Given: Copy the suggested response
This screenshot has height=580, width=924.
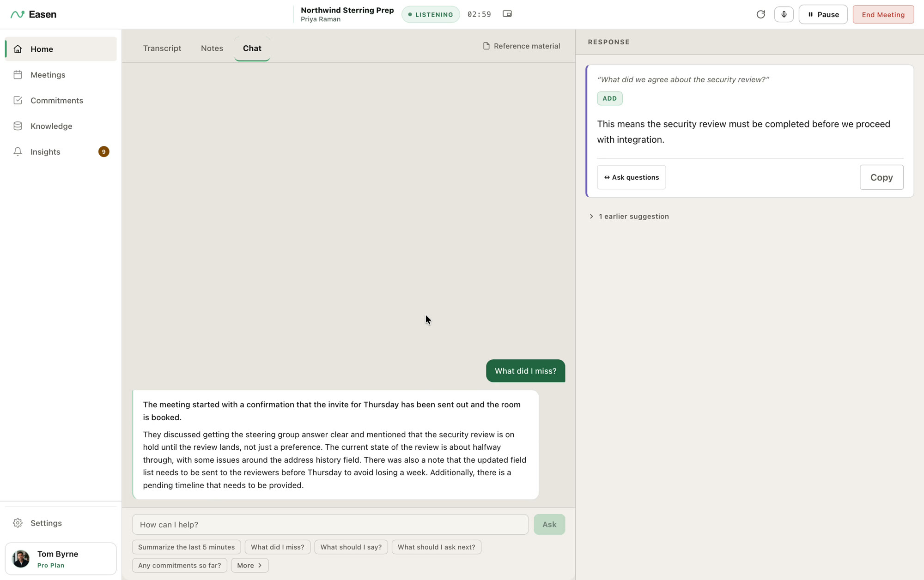Looking at the screenshot, I should 881,177.
